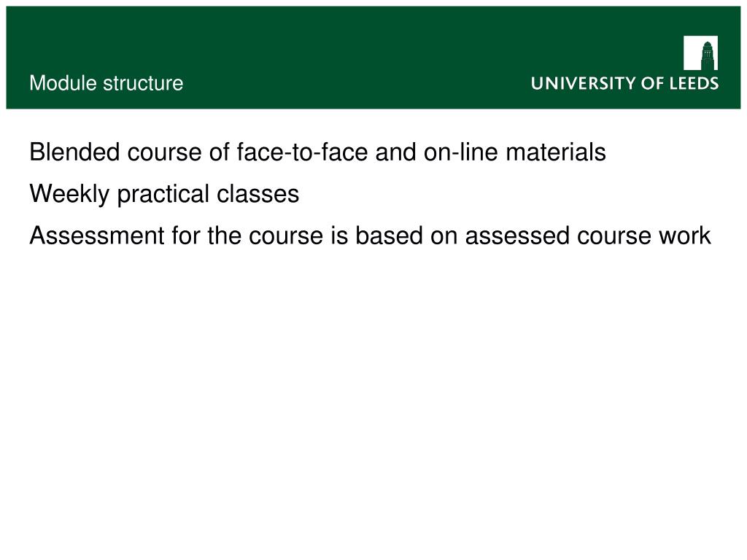Click the word Weekly

pyautogui.click(x=69, y=194)
